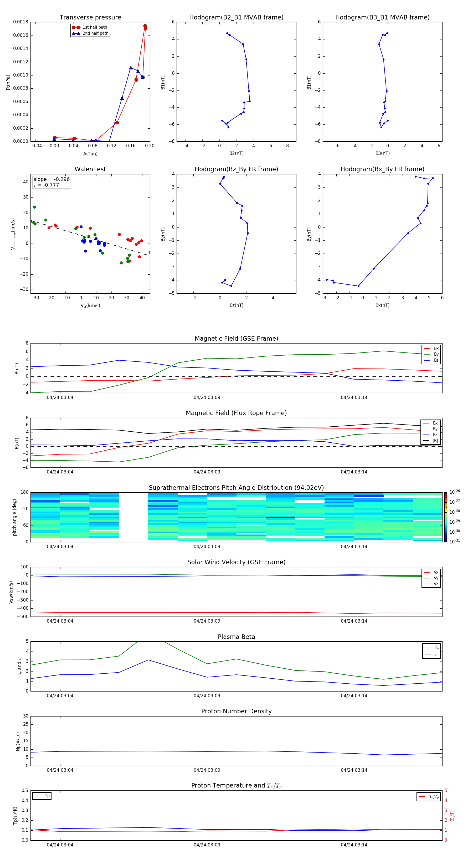This screenshot has height=868, width=473.
Task: Select the Vy legend entry
Action: (431, 578)
